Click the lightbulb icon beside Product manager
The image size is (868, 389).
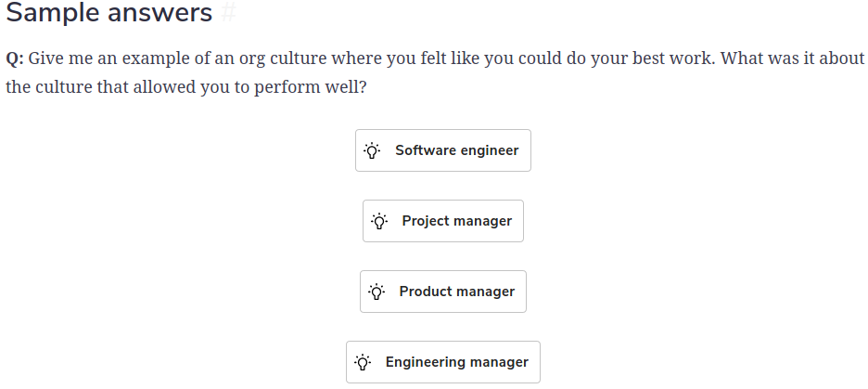[377, 292]
